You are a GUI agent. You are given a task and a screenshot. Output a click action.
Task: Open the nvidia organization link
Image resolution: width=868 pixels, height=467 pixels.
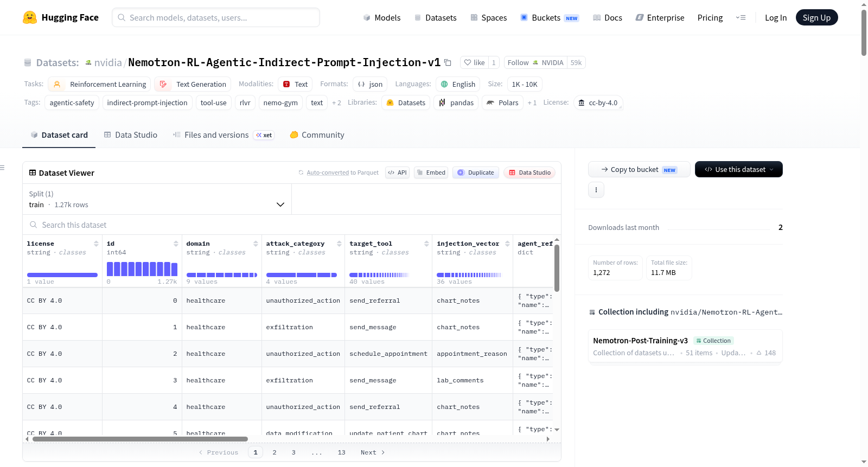[108, 62]
